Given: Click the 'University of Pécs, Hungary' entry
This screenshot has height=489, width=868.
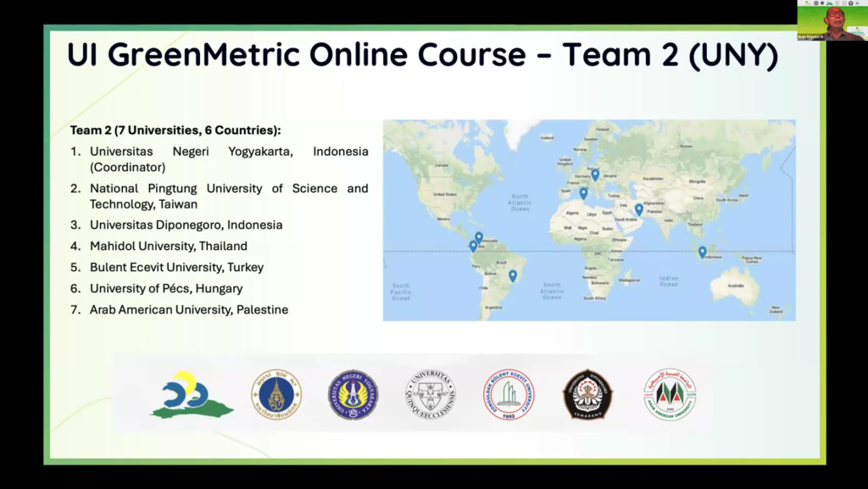Looking at the screenshot, I should coord(165,288).
